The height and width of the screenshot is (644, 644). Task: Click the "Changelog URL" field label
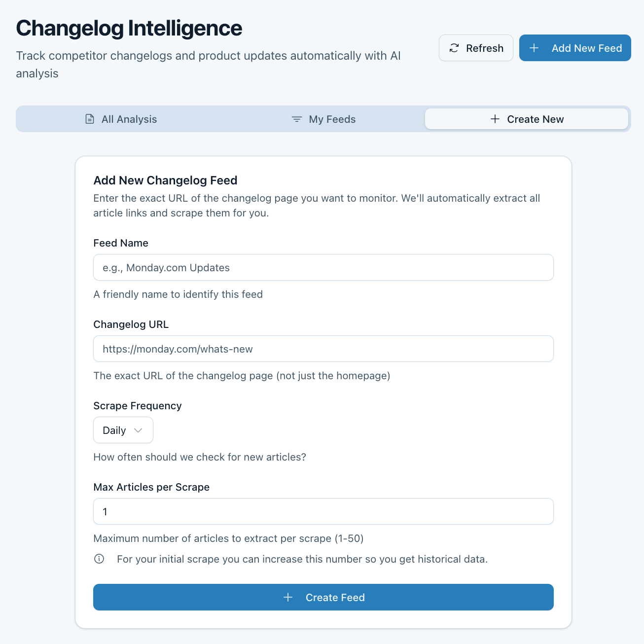tap(131, 324)
